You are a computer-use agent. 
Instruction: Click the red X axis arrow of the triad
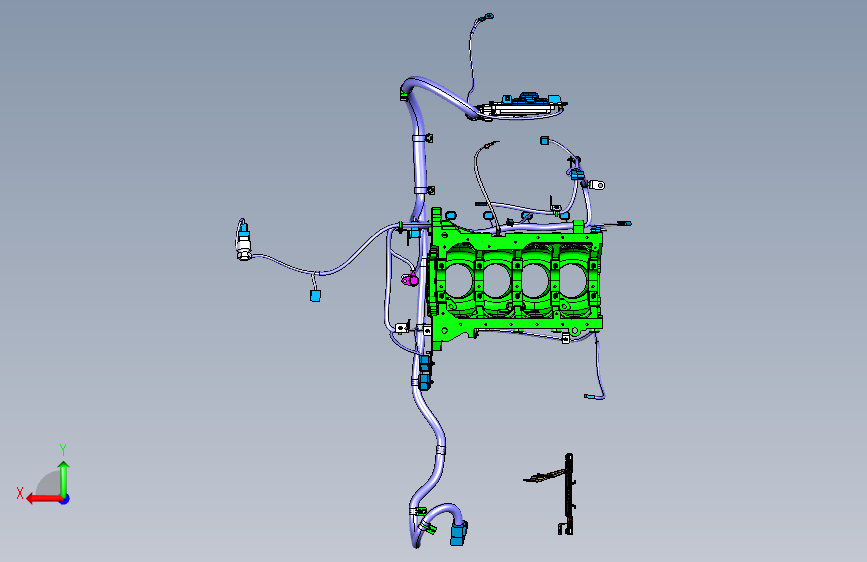click(x=43, y=499)
